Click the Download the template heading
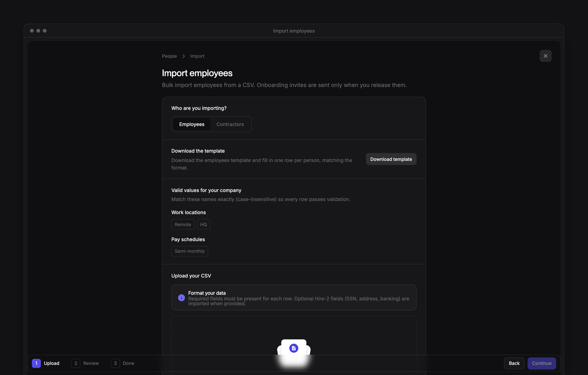The height and width of the screenshot is (375, 588). pyautogui.click(x=198, y=151)
